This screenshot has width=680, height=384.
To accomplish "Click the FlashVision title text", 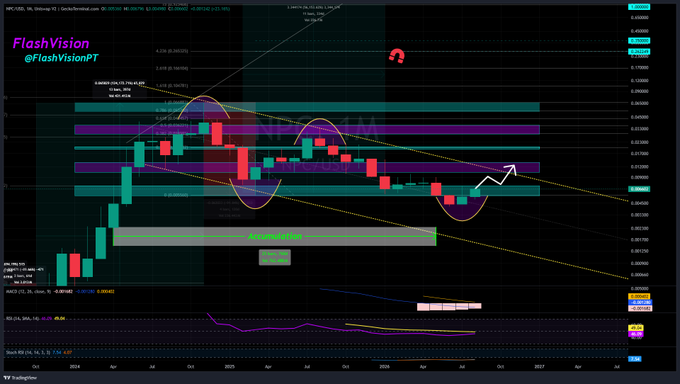I will click(x=51, y=43).
